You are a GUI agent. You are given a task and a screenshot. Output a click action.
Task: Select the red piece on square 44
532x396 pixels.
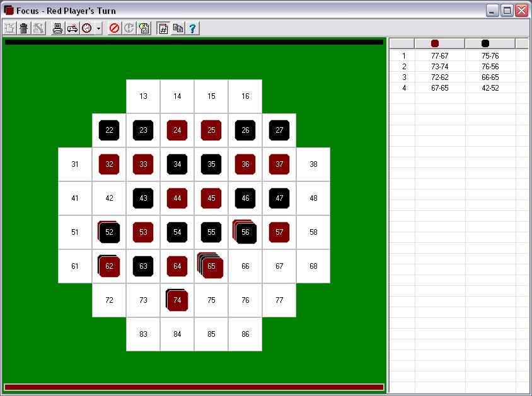tap(177, 198)
